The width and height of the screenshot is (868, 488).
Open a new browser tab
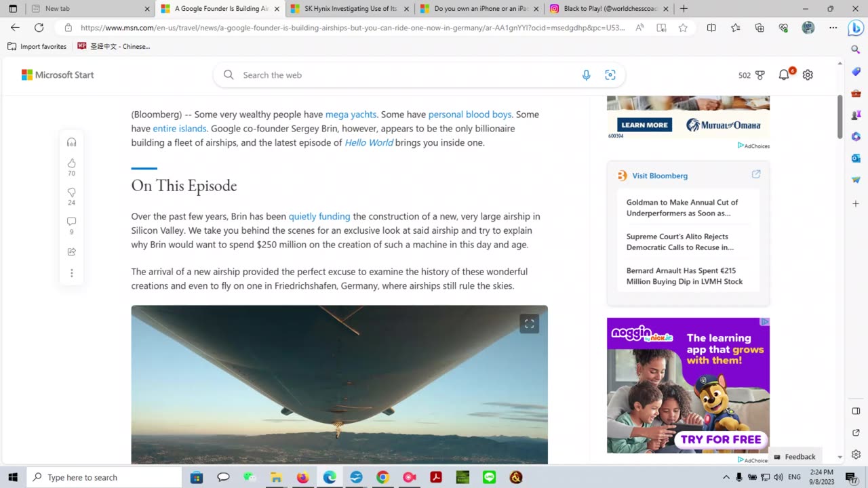(684, 9)
